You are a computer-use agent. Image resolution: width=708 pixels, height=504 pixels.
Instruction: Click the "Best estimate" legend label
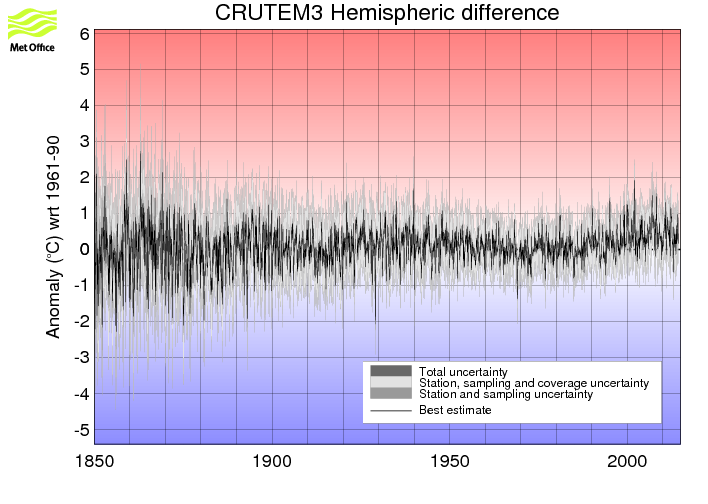455,410
